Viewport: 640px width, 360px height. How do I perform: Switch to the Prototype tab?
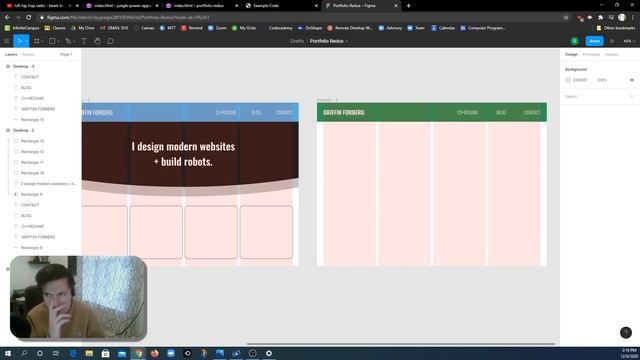(591, 54)
